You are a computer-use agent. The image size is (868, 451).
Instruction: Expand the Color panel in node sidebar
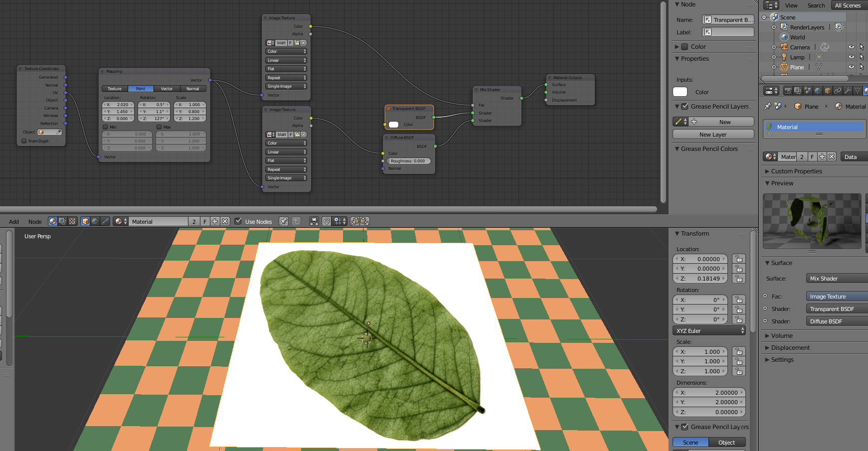tap(677, 47)
